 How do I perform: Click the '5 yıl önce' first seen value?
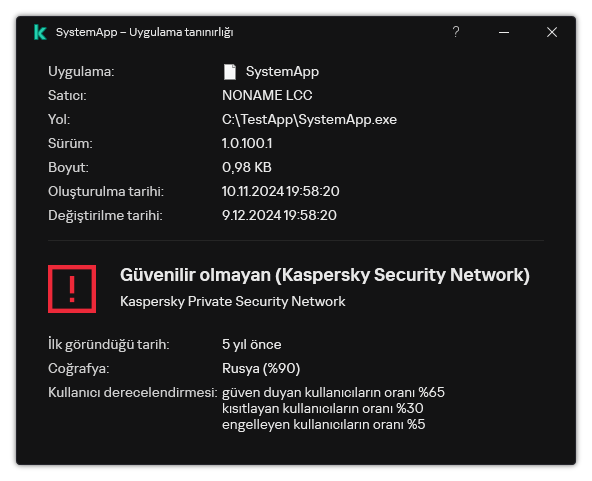coord(251,344)
